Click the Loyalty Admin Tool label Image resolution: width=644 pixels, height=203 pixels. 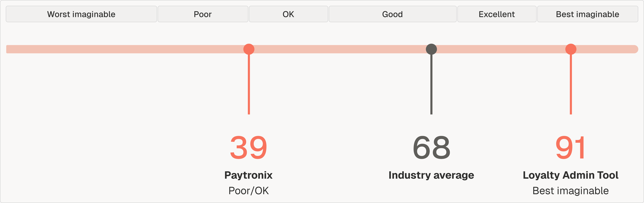(x=570, y=175)
